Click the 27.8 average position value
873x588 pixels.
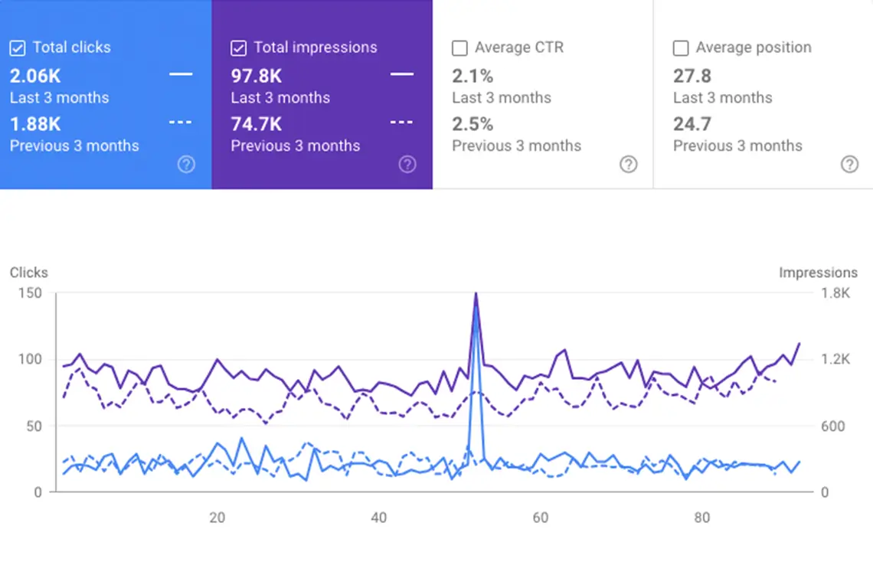[692, 76]
